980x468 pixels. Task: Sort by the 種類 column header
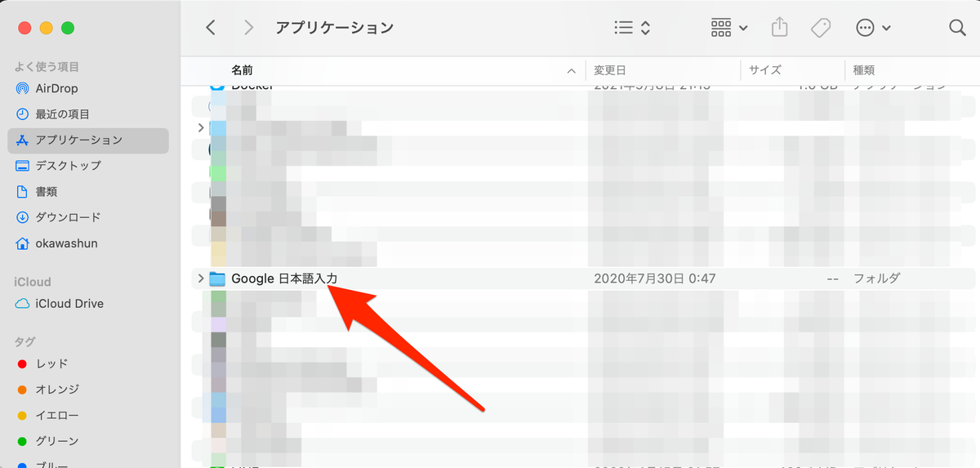864,71
